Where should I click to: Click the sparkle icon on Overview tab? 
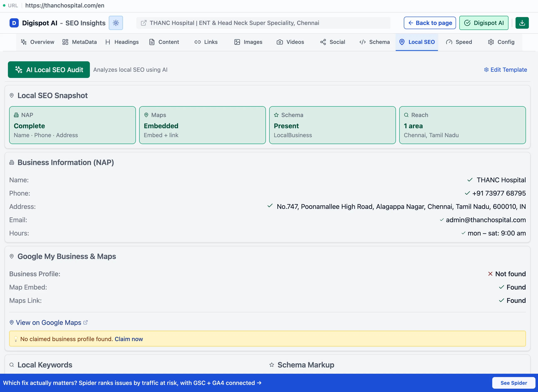[x=24, y=42]
